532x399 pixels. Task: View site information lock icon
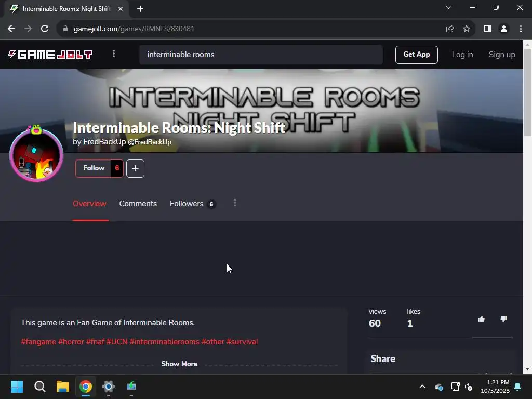(x=65, y=29)
